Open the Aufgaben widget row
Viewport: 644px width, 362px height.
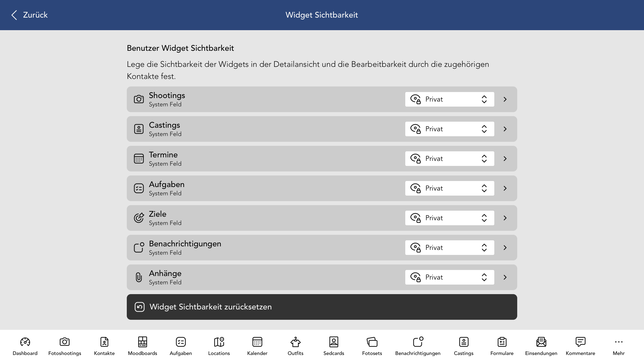coord(505,188)
